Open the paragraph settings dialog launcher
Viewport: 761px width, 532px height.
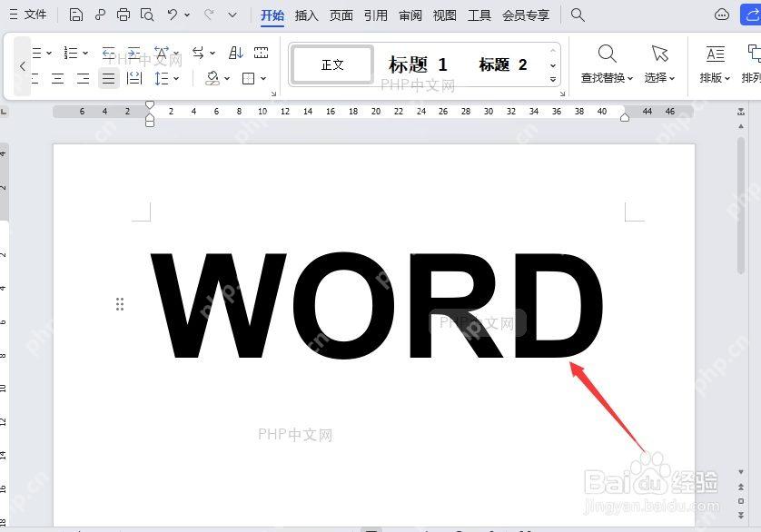coord(273,94)
